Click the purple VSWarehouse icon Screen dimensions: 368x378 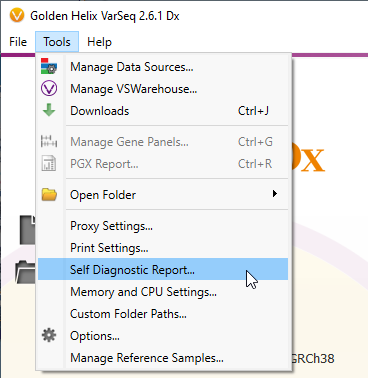click(49, 89)
